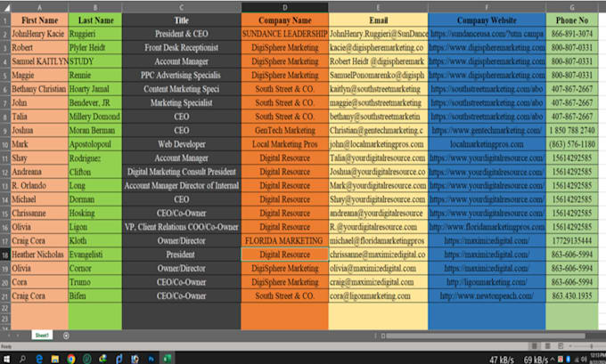Launch Google Chrome from taskbar
The height and width of the screenshot is (364, 606).
click(70, 359)
